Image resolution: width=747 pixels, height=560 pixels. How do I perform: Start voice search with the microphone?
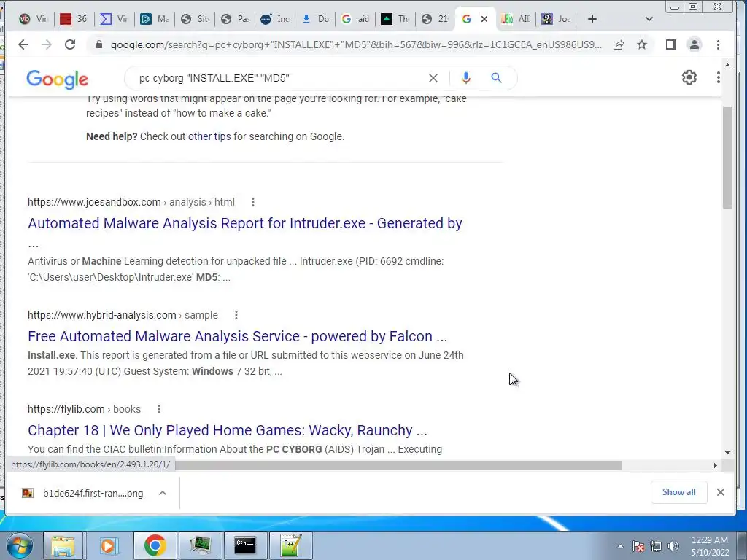[x=466, y=78]
